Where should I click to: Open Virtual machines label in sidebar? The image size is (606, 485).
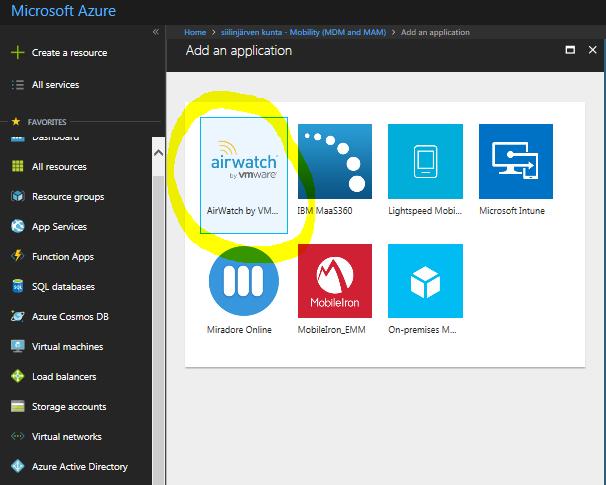pyautogui.click(x=68, y=347)
